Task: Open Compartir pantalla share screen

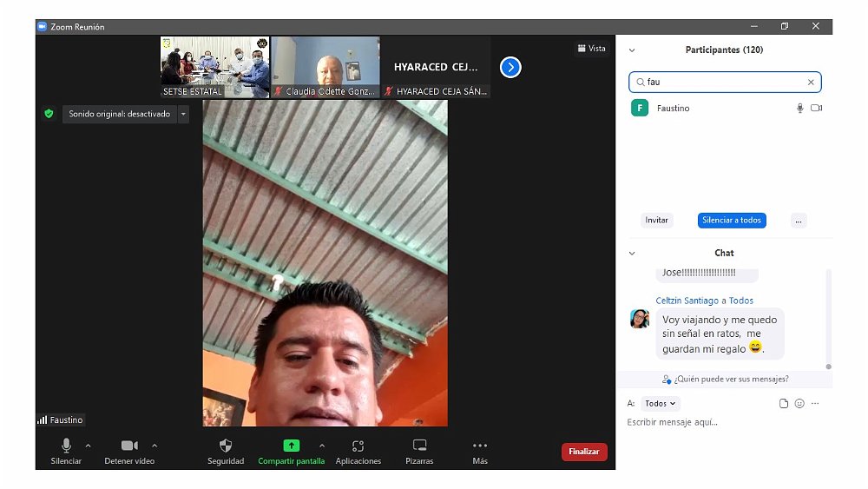Action: 291,446
